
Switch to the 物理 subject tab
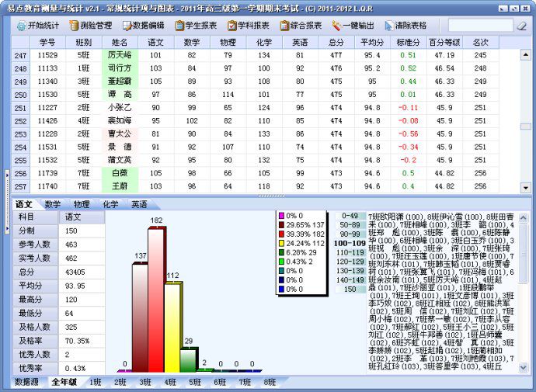coord(82,204)
